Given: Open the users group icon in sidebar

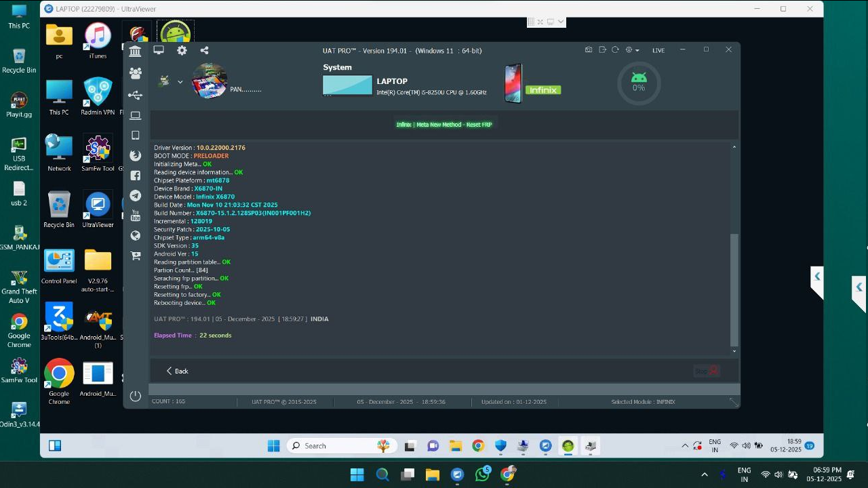Looking at the screenshot, I should [x=135, y=73].
